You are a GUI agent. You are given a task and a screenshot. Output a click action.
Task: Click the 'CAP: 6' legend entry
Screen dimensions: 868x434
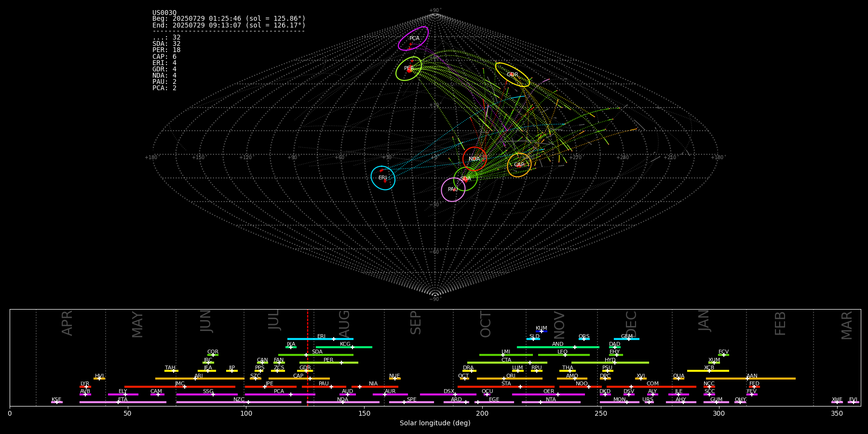click(164, 57)
